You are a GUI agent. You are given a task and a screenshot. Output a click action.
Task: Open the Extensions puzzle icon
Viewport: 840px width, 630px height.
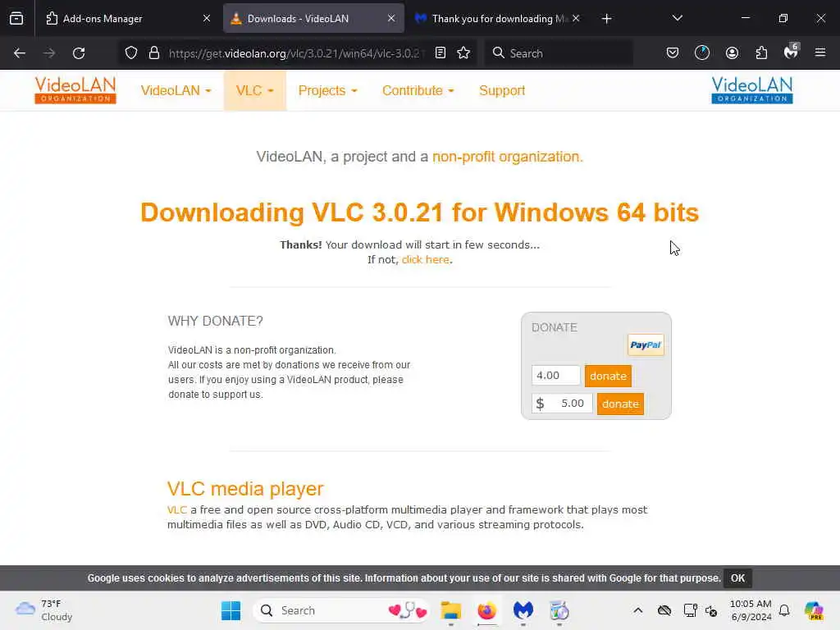(761, 53)
